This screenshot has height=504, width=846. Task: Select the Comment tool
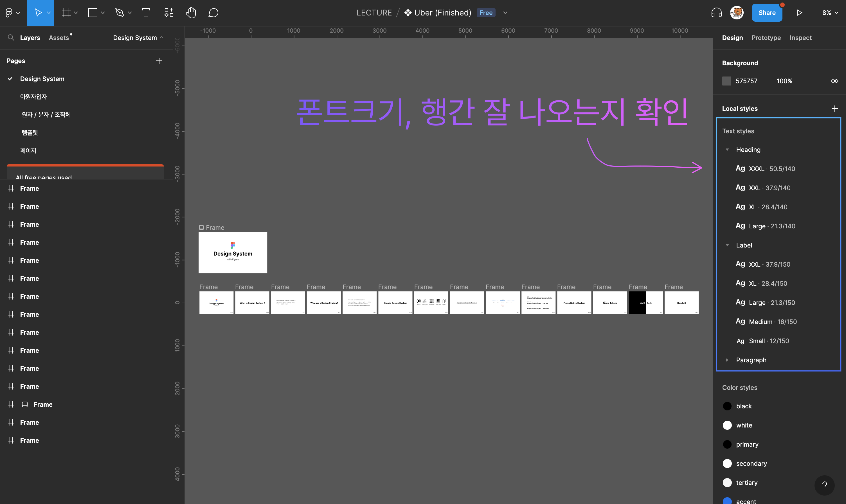tap(213, 13)
